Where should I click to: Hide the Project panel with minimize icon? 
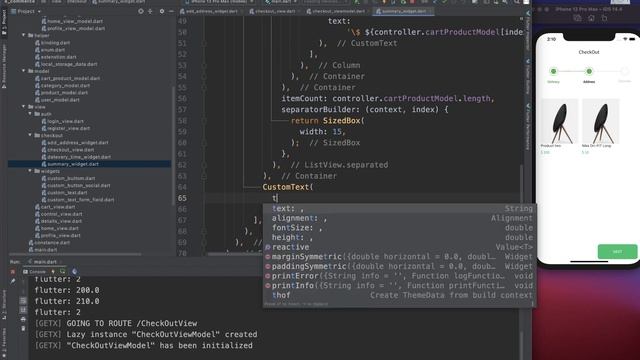coord(171,11)
